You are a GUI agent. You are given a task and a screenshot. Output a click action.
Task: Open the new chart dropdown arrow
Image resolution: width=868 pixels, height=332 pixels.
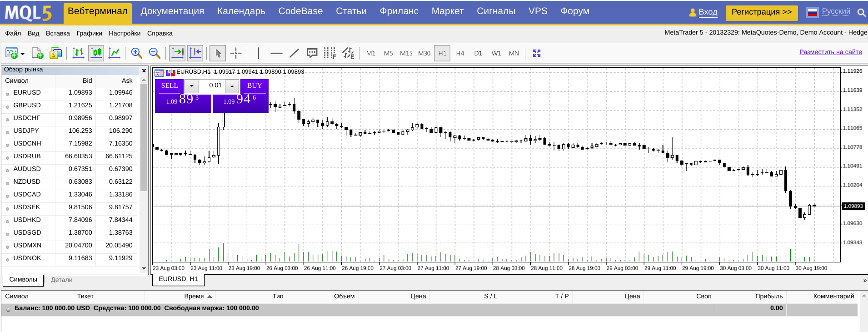click(23, 54)
